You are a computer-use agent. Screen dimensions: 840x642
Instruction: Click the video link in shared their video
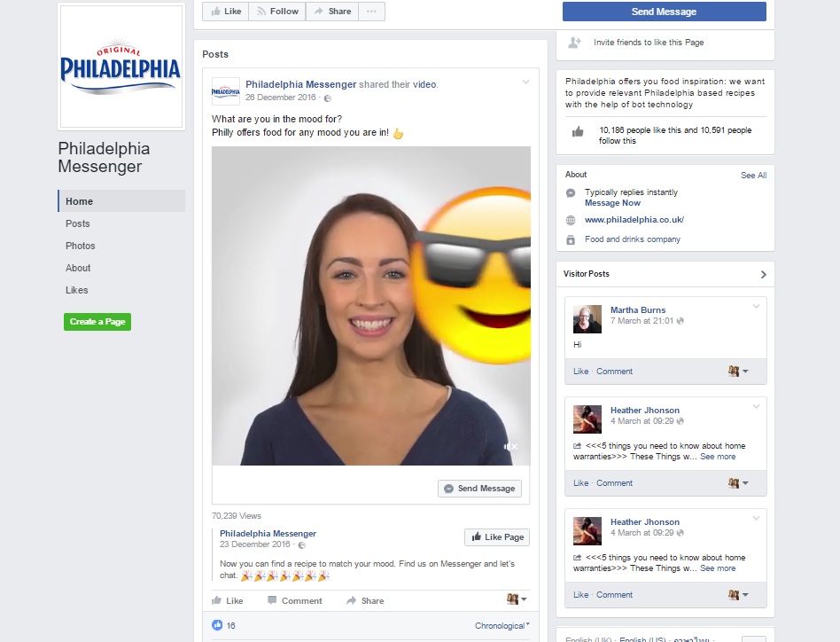coord(424,84)
